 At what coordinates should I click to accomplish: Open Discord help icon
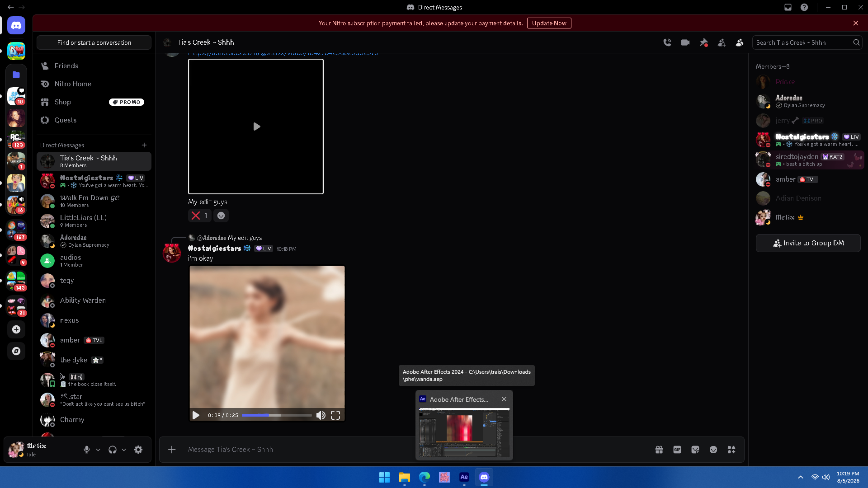click(x=804, y=7)
